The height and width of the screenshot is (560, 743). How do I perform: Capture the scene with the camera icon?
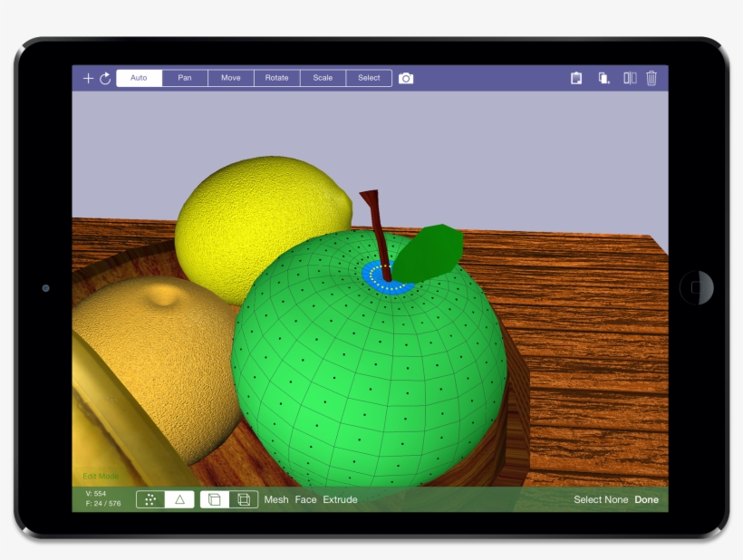pos(406,78)
